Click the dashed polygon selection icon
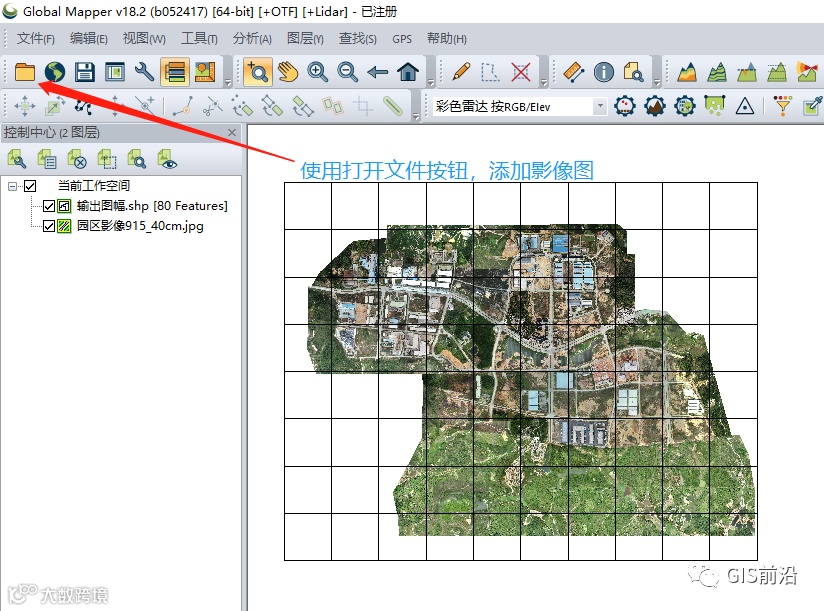This screenshot has height=611, width=824. pyautogui.click(x=491, y=72)
